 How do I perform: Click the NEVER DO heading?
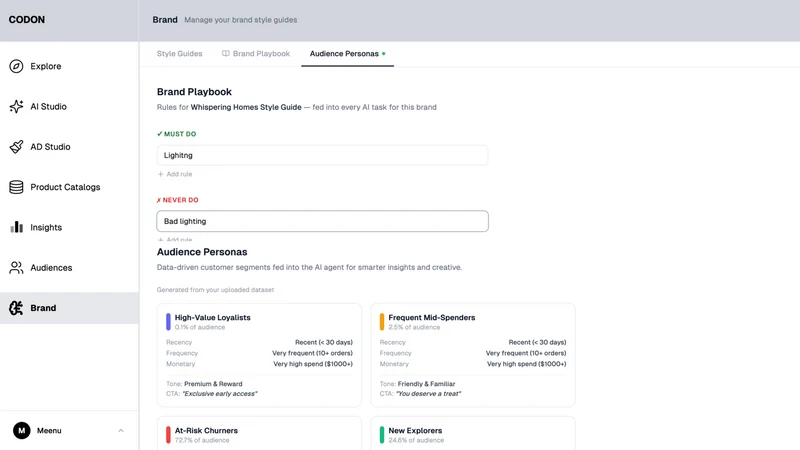178,200
